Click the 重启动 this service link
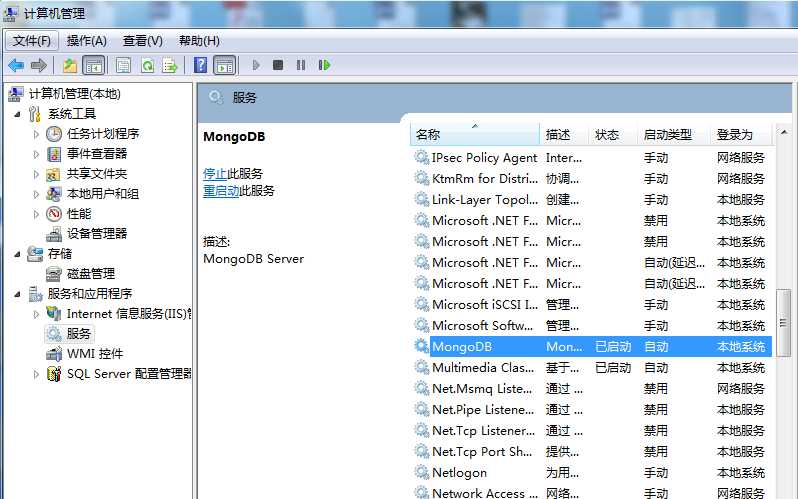 point(221,191)
